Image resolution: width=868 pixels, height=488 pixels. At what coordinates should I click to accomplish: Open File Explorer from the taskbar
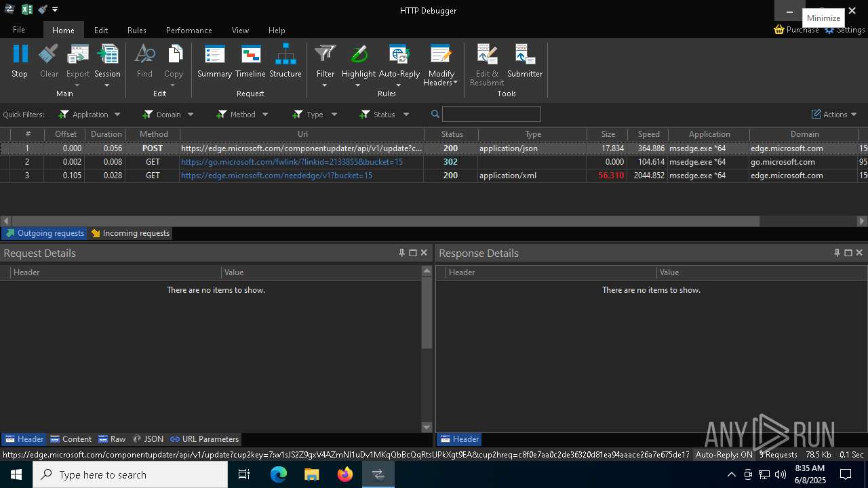pyautogui.click(x=312, y=474)
